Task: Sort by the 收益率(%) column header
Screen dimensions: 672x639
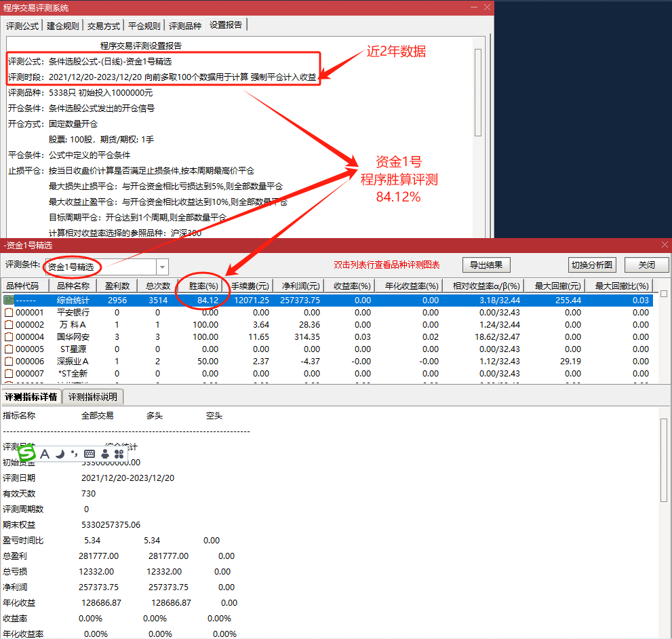Action: point(351,286)
